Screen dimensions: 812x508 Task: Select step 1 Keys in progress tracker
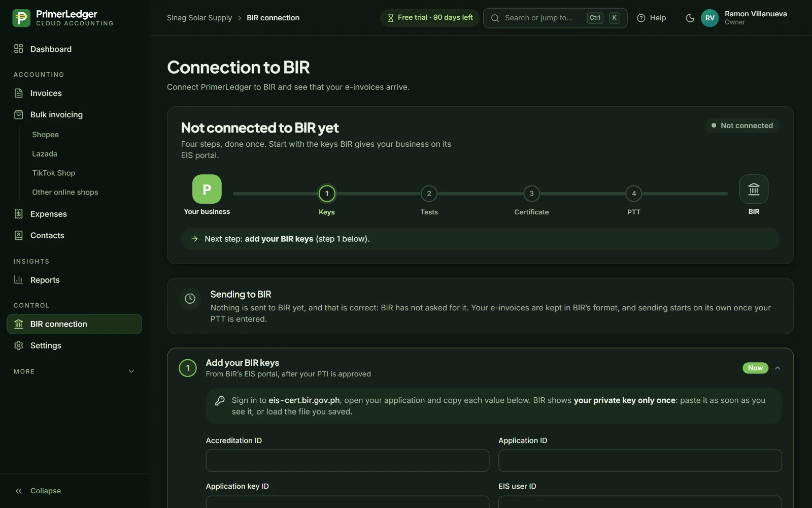pos(327,194)
